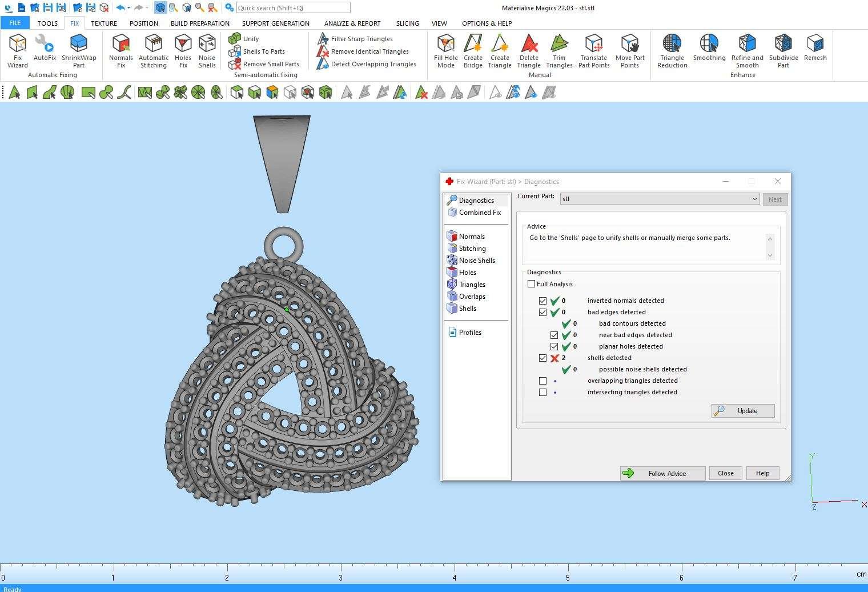Click the Follow Advice button
This screenshot has width=868, height=592.
pyautogui.click(x=662, y=473)
